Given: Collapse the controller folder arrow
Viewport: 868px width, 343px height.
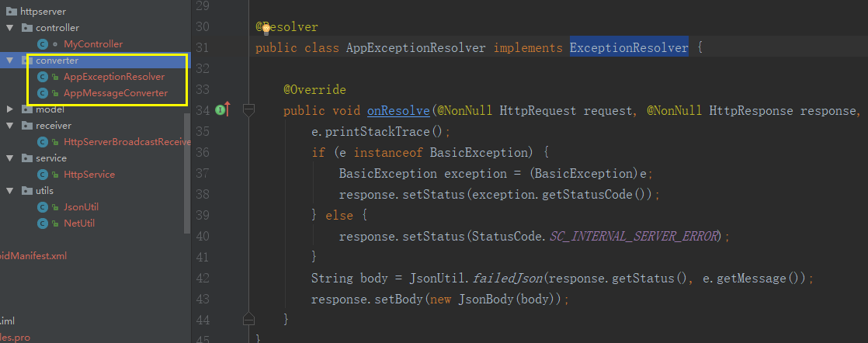Looking at the screenshot, I should (x=10, y=28).
